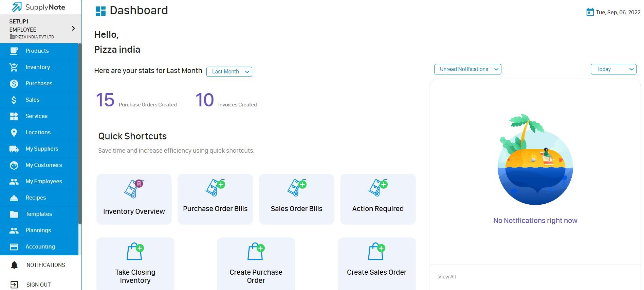Open the Last Month stats dropdown
Screen dimensions: 644x290
229,72
